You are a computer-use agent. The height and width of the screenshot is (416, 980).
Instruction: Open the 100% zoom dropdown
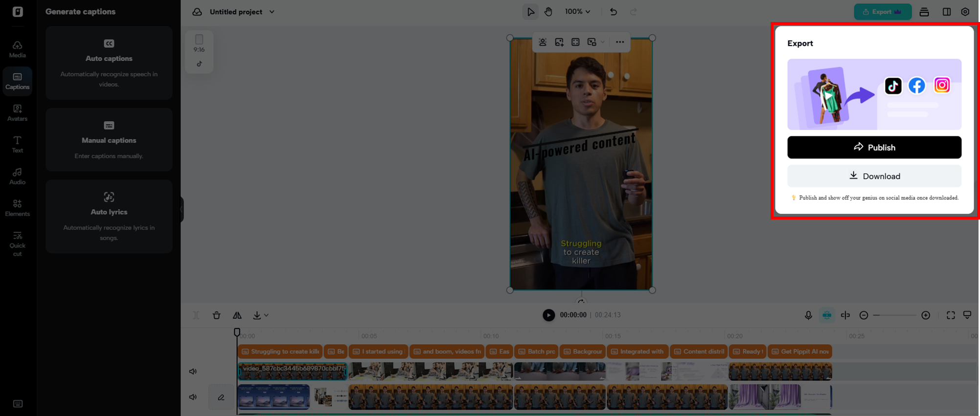click(x=578, y=12)
